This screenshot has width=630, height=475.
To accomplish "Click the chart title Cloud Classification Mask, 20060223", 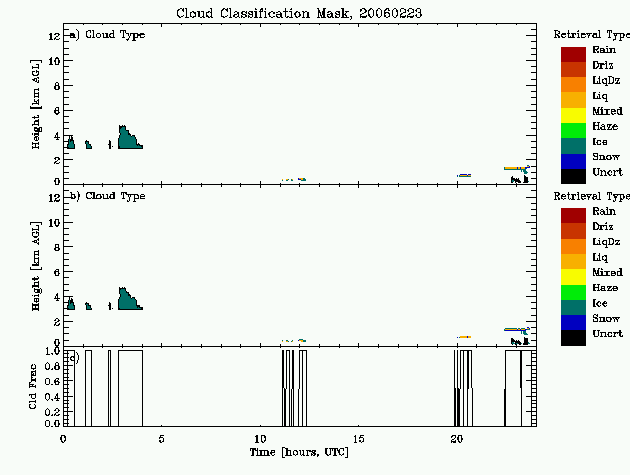I will (x=299, y=13).
